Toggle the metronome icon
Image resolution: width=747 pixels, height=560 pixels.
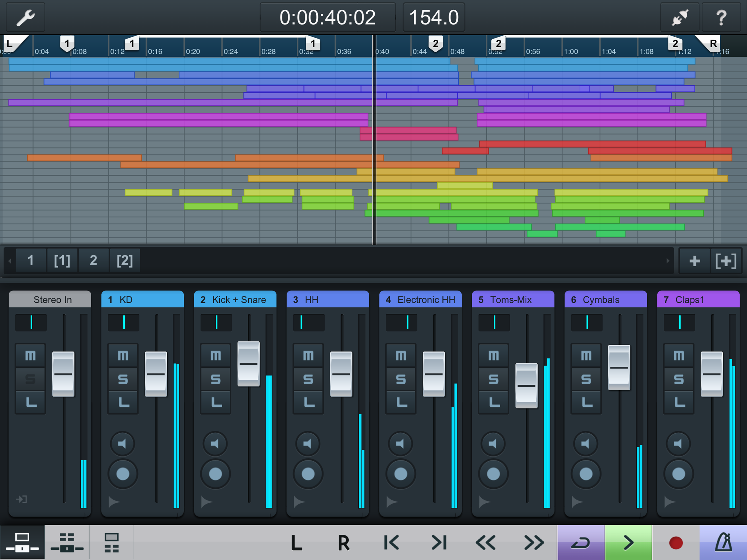pos(723,542)
